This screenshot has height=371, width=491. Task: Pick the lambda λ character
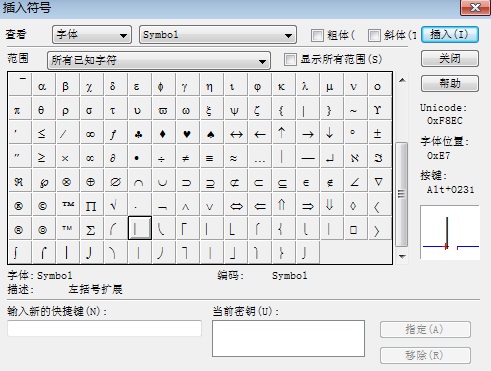(307, 84)
